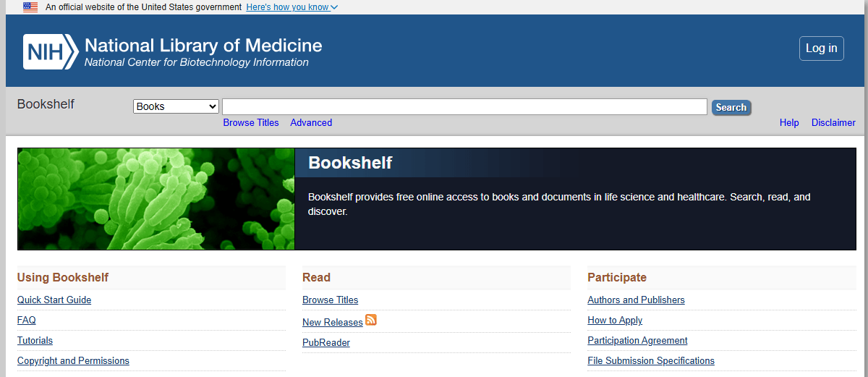Focus the Bookshelf search input field

(x=464, y=106)
